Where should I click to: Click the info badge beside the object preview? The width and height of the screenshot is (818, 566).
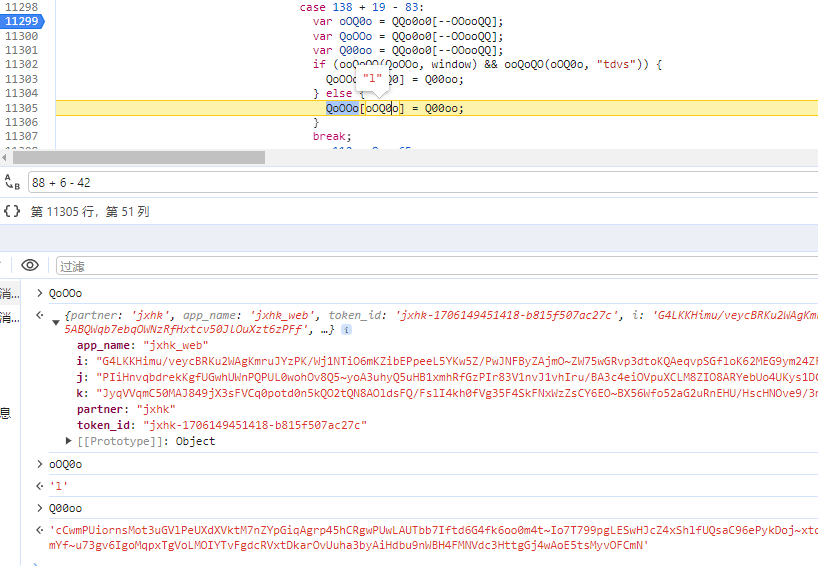[x=346, y=329]
